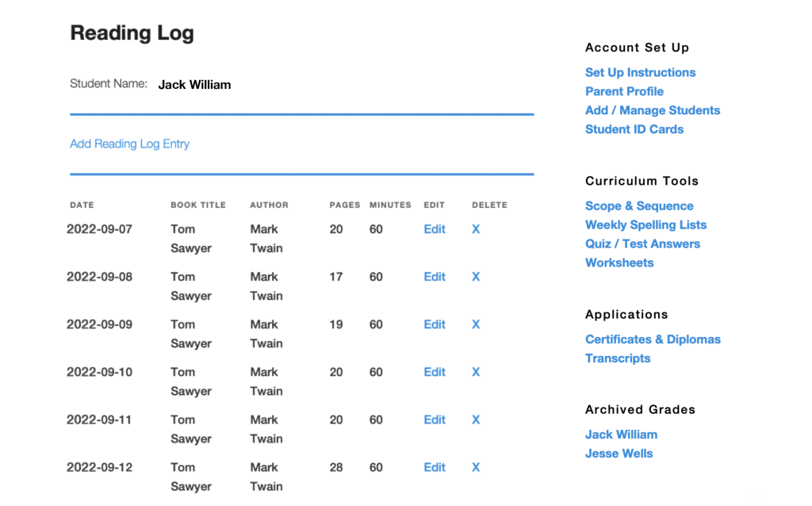Edit the 2022-09-12 reading log entry
Viewport: 812px width, 506px height.
pos(434,467)
